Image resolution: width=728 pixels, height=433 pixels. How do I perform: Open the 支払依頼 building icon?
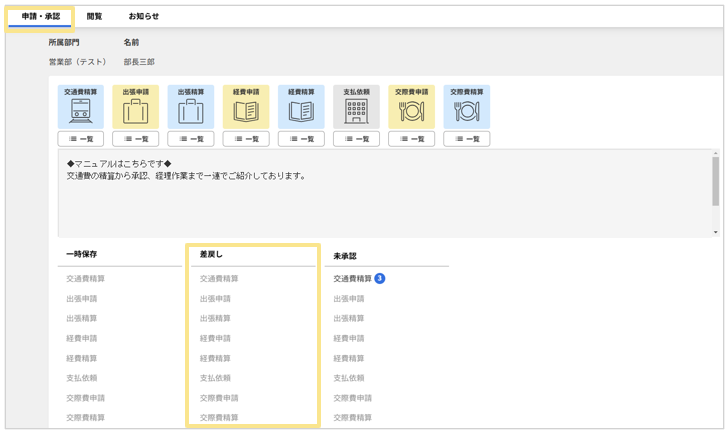tap(356, 108)
